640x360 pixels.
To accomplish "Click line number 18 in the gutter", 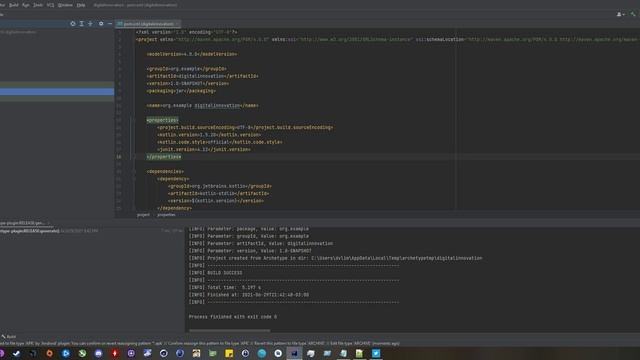I will (119, 157).
